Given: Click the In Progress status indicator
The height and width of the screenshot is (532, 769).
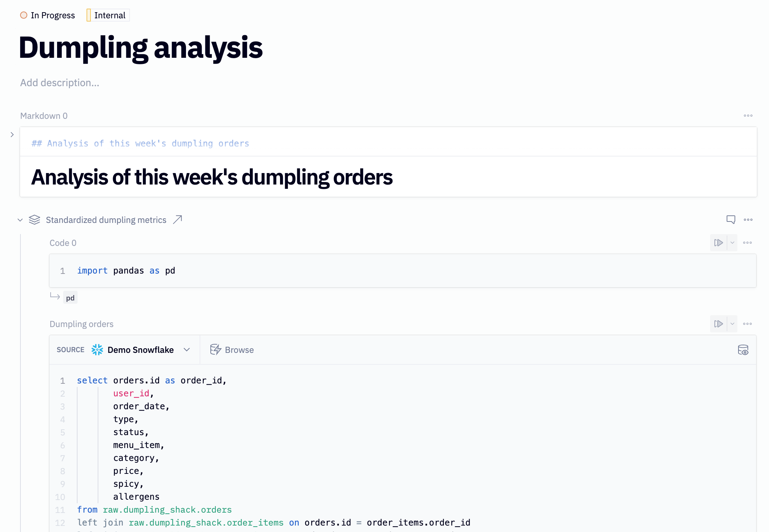Looking at the screenshot, I should click(x=47, y=15).
